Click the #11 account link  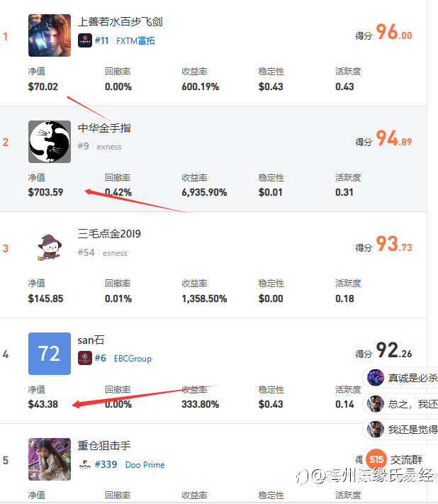click(101, 40)
